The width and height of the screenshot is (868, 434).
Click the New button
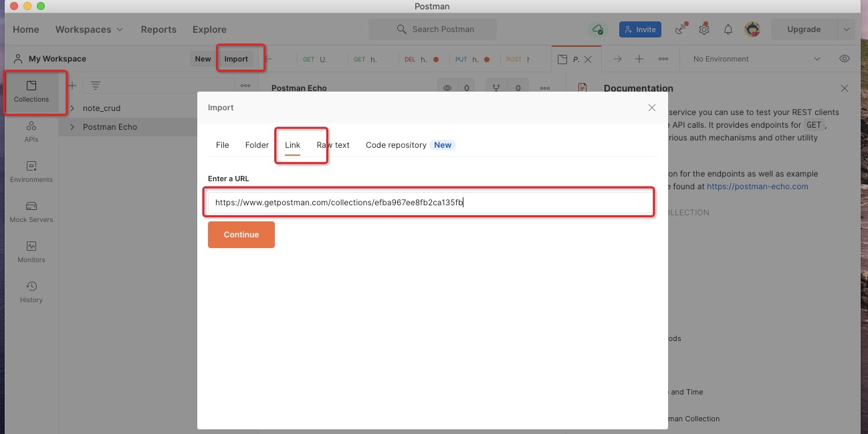(203, 59)
